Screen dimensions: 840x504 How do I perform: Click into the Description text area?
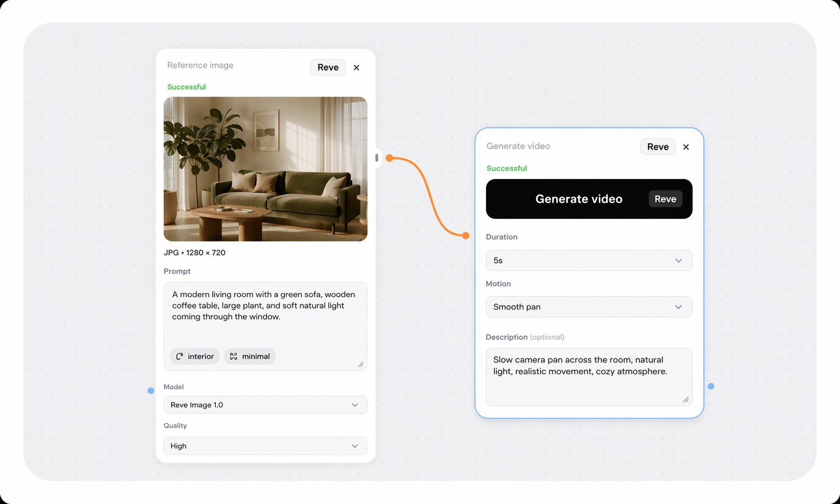click(x=589, y=377)
